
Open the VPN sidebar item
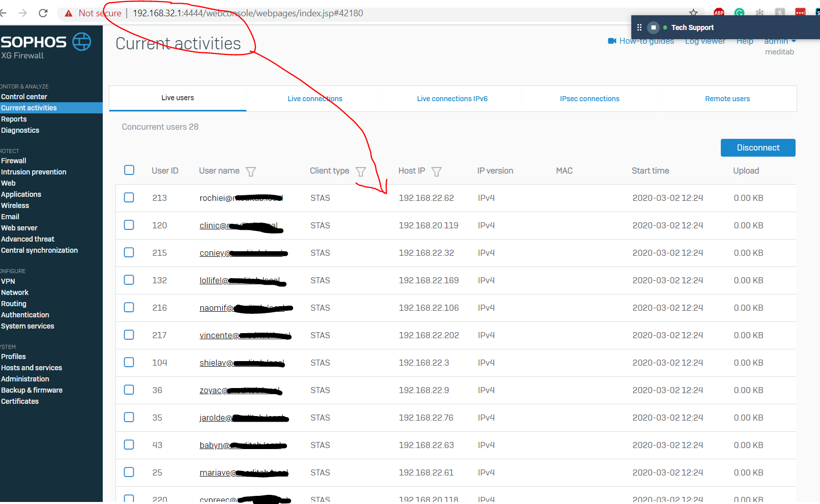pos(8,281)
